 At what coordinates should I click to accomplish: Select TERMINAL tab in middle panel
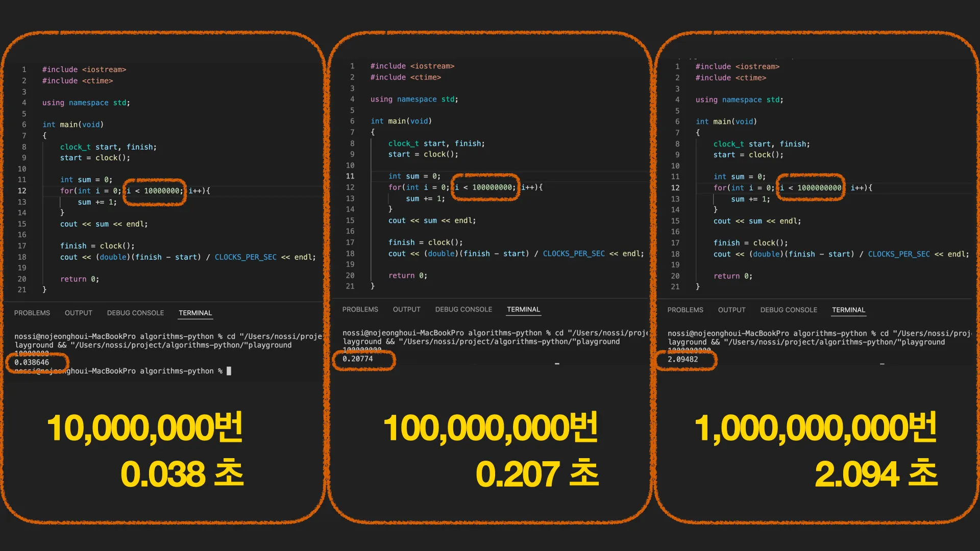click(x=523, y=309)
